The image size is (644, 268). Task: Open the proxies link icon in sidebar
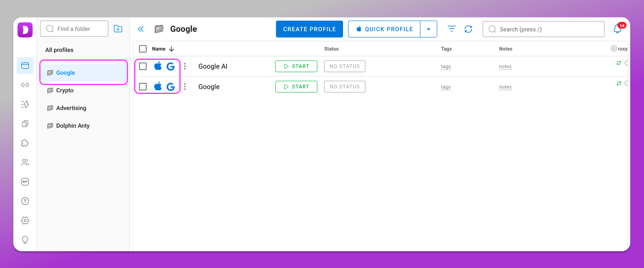(x=25, y=85)
